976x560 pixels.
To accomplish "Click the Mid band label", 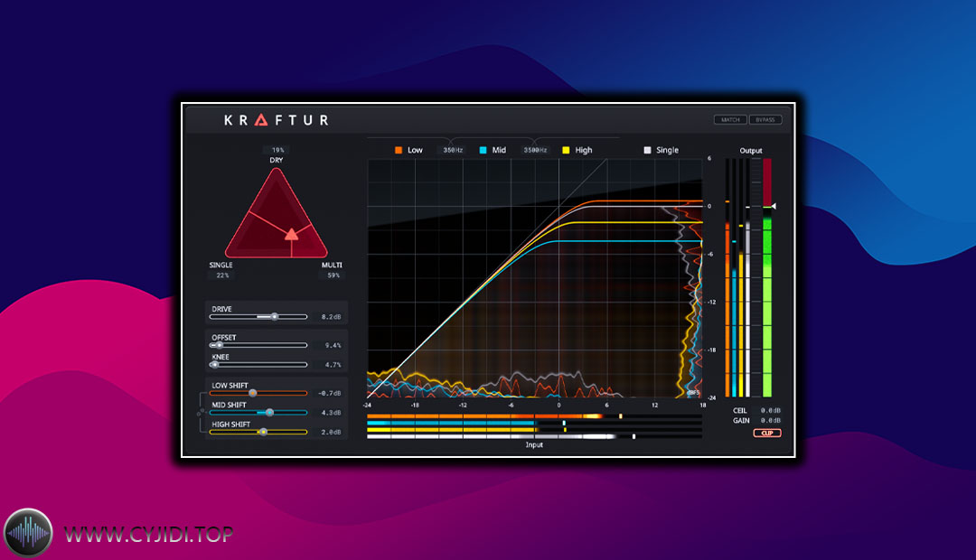I will tap(499, 150).
